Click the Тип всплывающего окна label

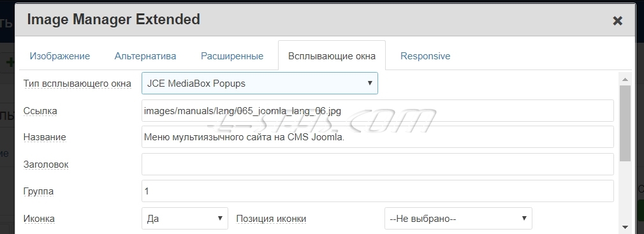[77, 84]
